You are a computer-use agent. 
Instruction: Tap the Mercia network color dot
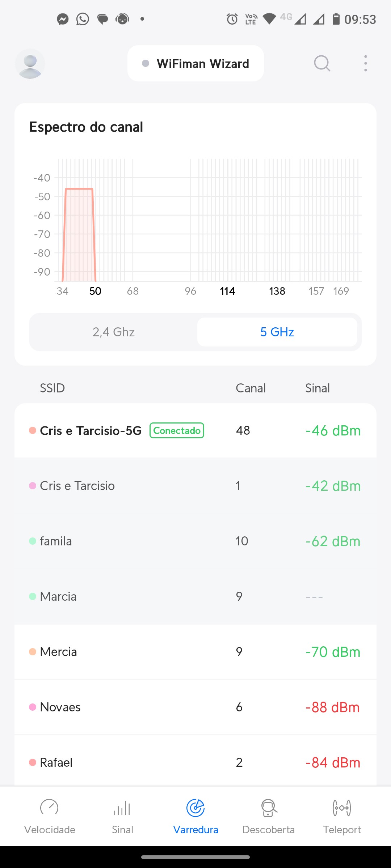pos(33,652)
